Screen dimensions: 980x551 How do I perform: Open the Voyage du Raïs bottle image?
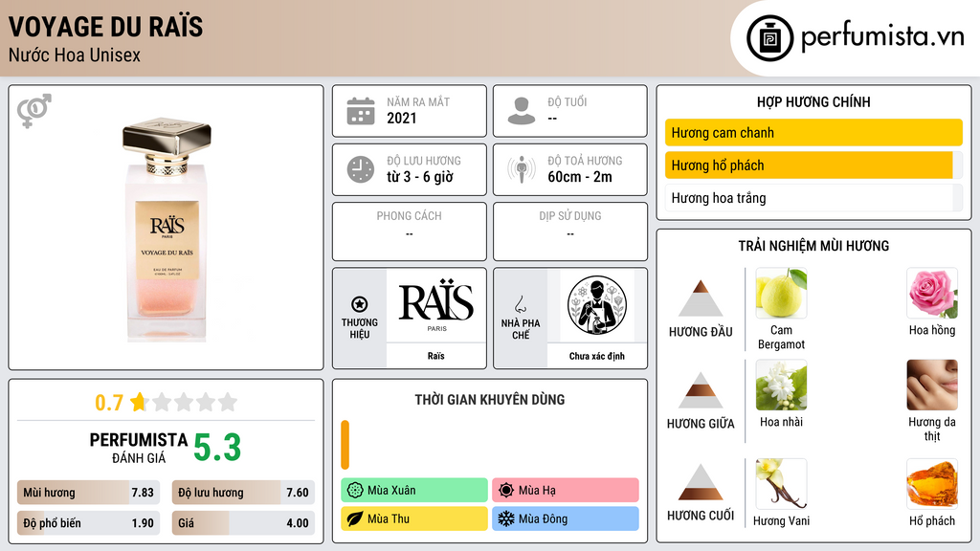167,230
